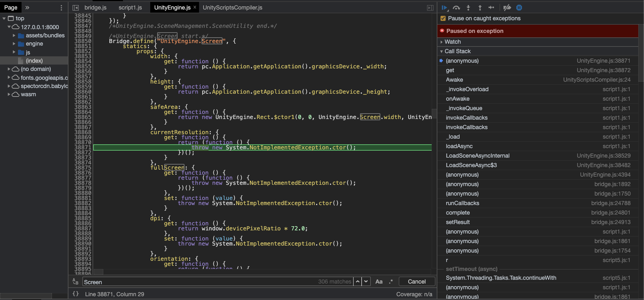The image size is (644, 300).
Task: Step out of current function
Action: [x=480, y=8]
